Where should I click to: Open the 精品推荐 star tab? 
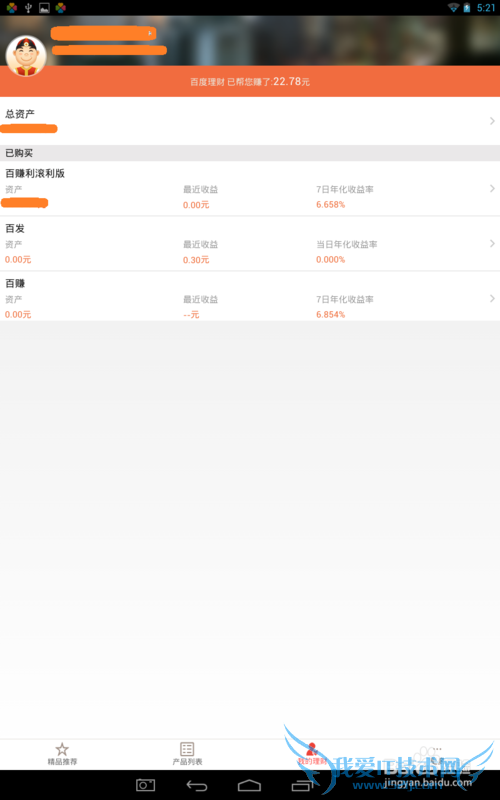tap(62, 754)
